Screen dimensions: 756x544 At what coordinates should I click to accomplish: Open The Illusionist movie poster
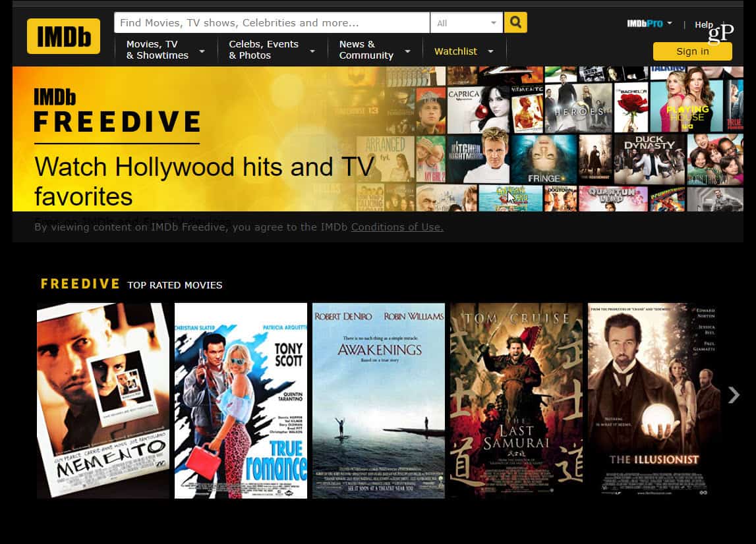click(653, 400)
